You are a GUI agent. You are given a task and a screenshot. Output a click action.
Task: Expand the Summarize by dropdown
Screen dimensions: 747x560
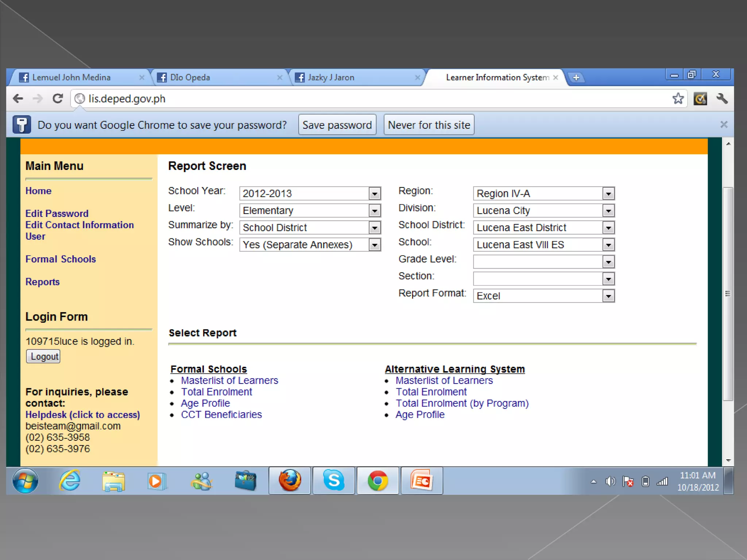[310, 227]
